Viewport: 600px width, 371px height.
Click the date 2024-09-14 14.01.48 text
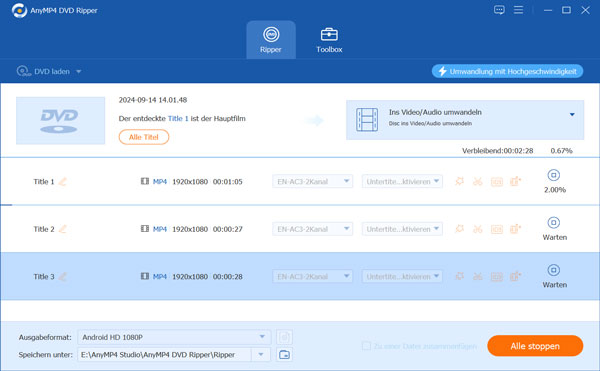pos(153,100)
